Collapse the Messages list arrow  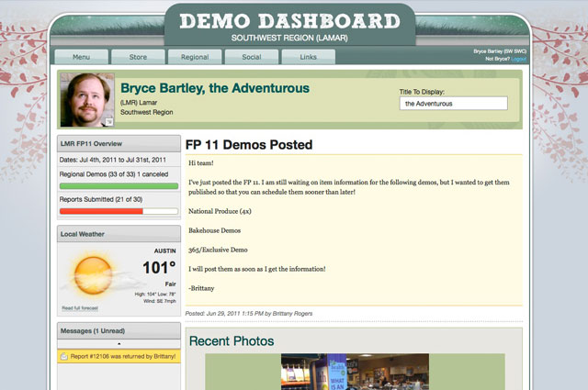point(119,343)
